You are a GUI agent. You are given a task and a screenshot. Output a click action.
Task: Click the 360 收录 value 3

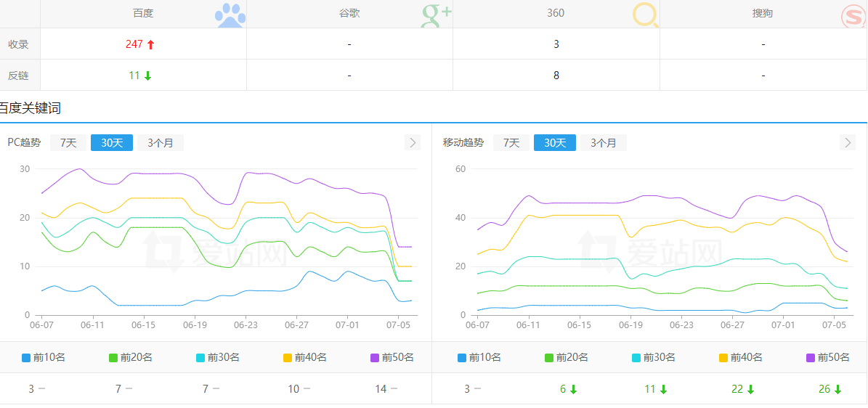(x=556, y=44)
